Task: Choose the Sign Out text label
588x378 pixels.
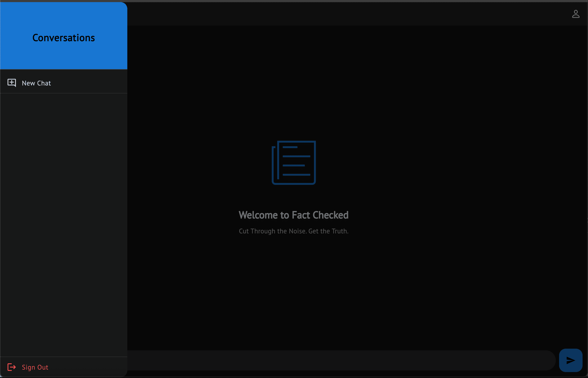Action: [35, 367]
